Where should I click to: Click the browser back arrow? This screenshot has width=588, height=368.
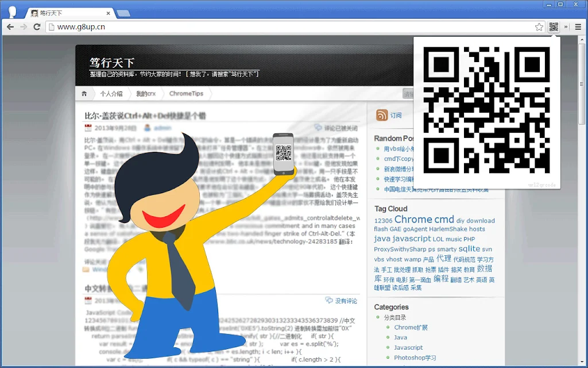pos(10,27)
